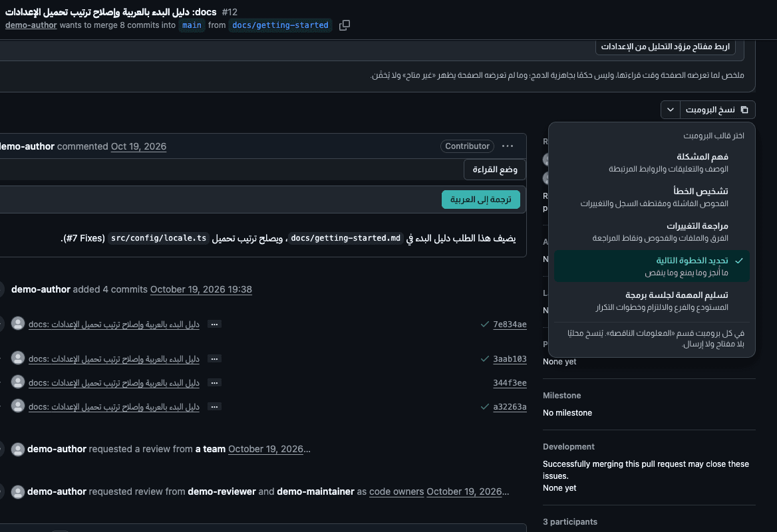Click the اختر قالب البرومبت menu header
This screenshot has width=777, height=532.
714,136
